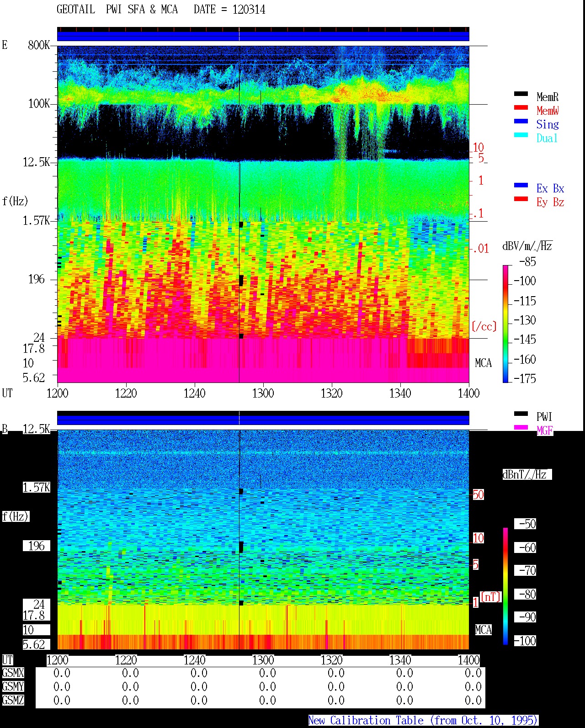Click the 1320 tick on magnetic spectrogram axis

coord(332,660)
